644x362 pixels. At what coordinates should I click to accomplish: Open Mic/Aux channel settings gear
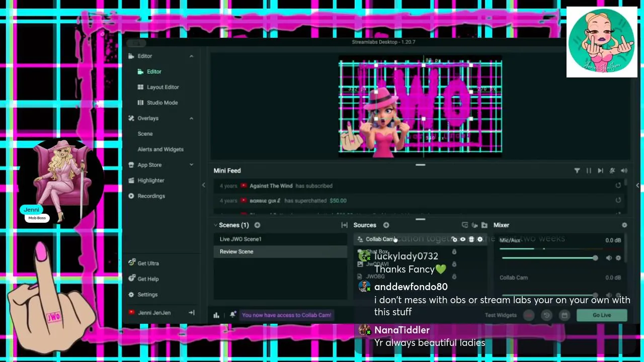(x=618, y=258)
